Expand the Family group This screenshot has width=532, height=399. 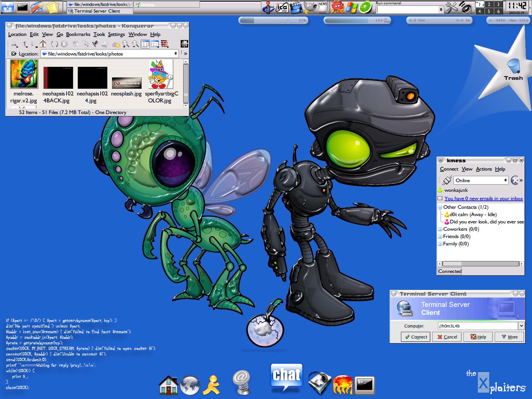pyautogui.click(x=440, y=244)
